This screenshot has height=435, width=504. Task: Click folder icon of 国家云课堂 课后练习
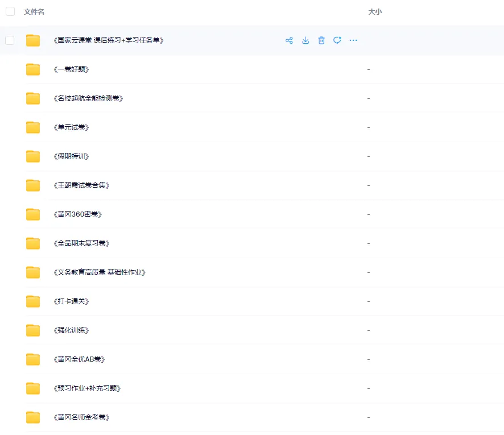(33, 40)
